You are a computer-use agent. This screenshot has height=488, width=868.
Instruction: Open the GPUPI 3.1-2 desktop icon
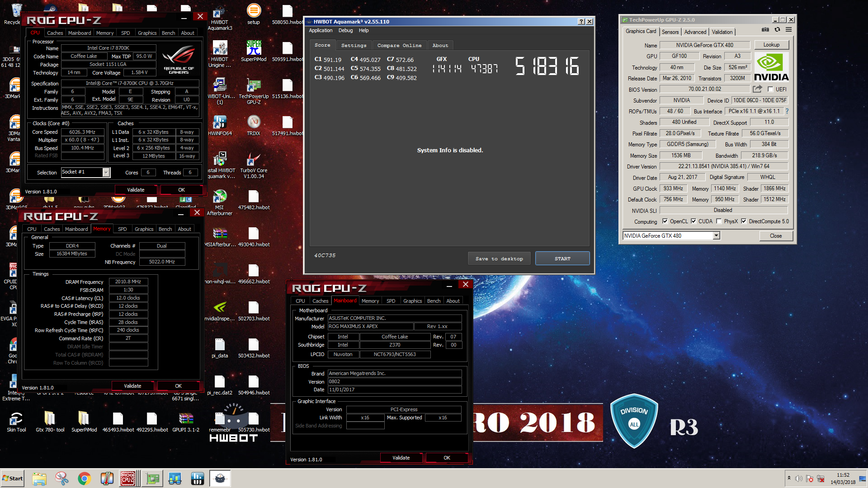click(186, 422)
